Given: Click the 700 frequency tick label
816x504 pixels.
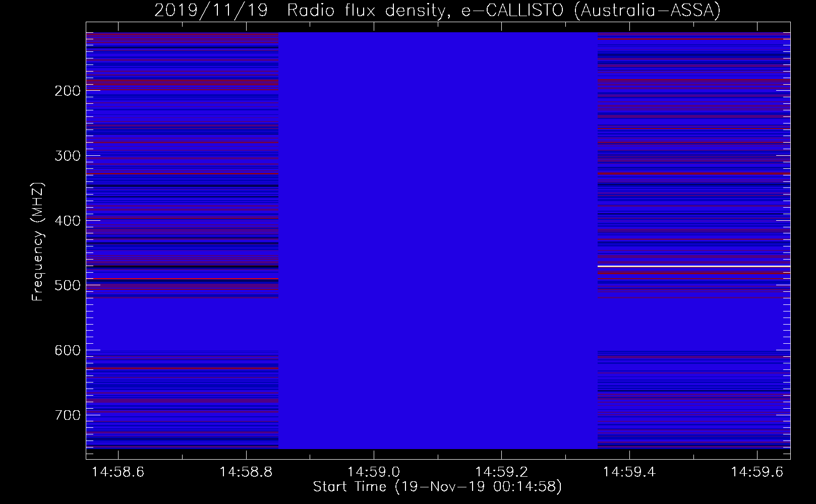Looking at the screenshot, I should (68, 415).
